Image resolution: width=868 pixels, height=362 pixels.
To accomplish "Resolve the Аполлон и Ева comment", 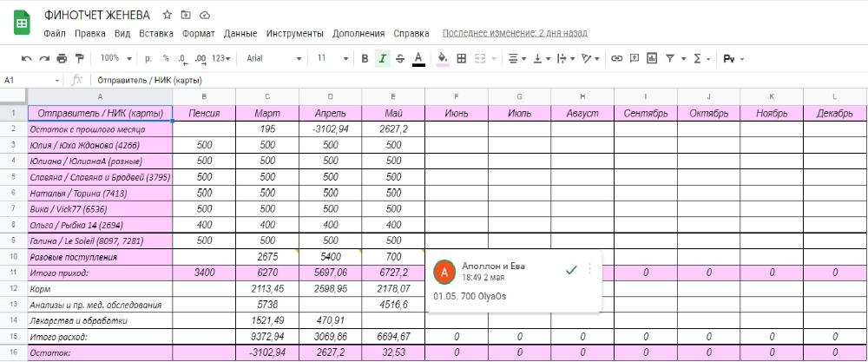I will [570, 270].
